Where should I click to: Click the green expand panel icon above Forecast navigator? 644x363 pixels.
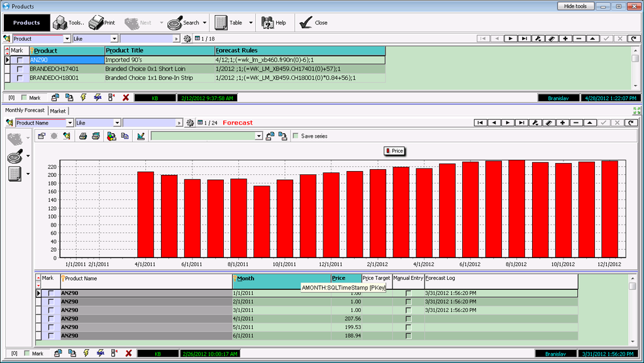pos(637,110)
